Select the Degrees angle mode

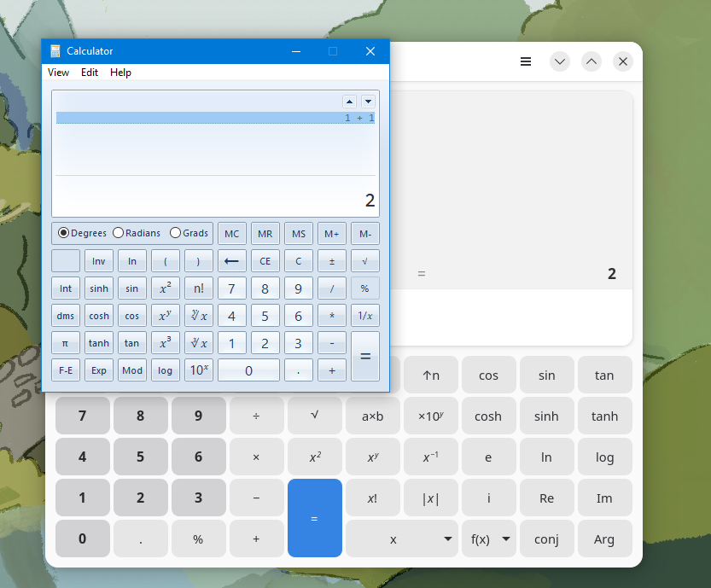(x=82, y=233)
